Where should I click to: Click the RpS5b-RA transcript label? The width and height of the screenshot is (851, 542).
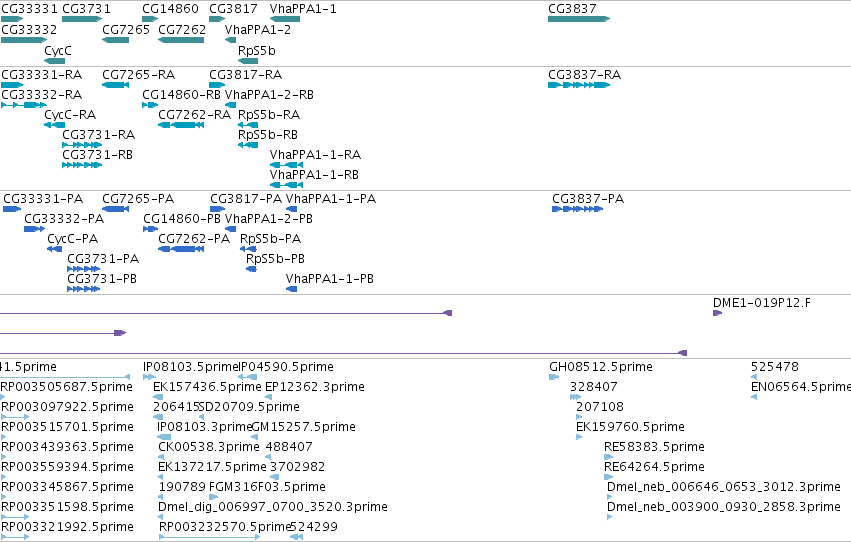click(x=269, y=114)
